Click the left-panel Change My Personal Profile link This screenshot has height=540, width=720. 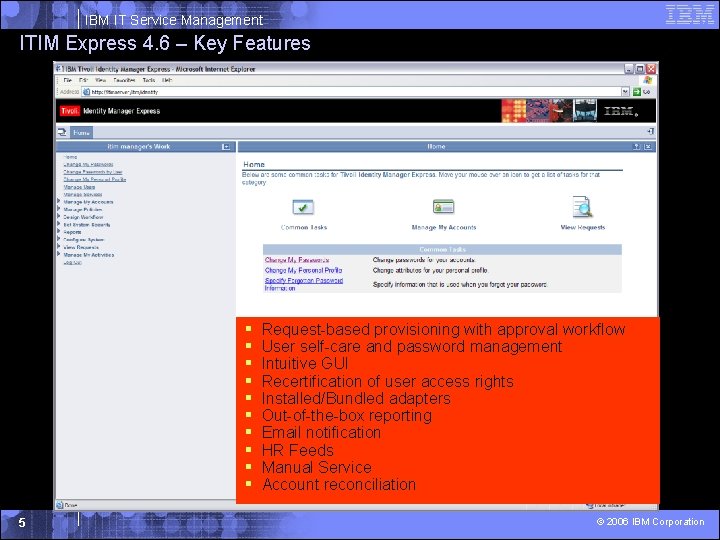[95, 179]
